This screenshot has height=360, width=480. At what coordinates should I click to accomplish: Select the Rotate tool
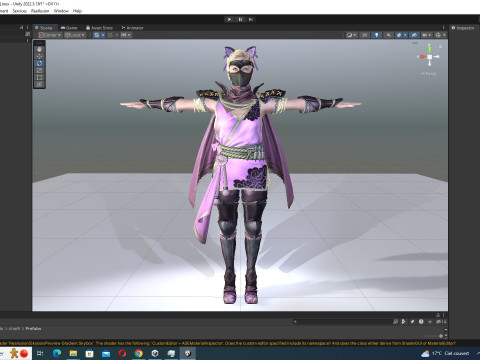point(39,63)
